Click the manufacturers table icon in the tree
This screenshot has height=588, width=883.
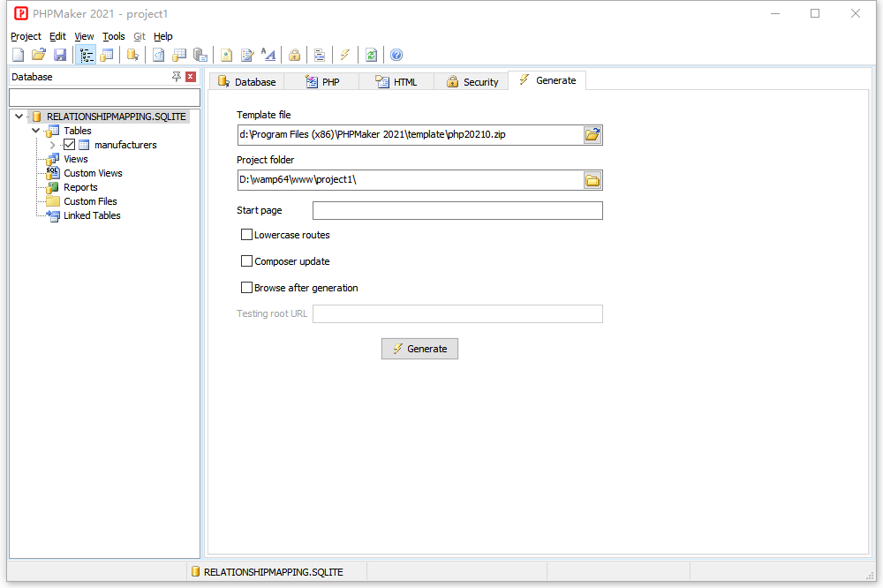click(x=84, y=145)
